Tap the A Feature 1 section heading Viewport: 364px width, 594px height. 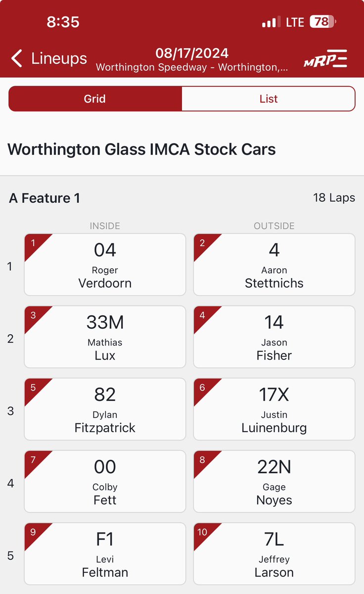(45, 198)
